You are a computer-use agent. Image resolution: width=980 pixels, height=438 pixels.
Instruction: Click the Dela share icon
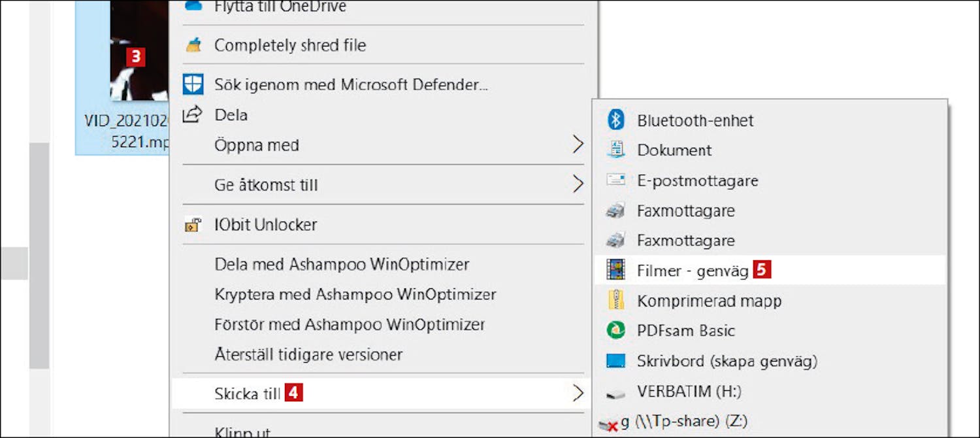tap(192, 114)
